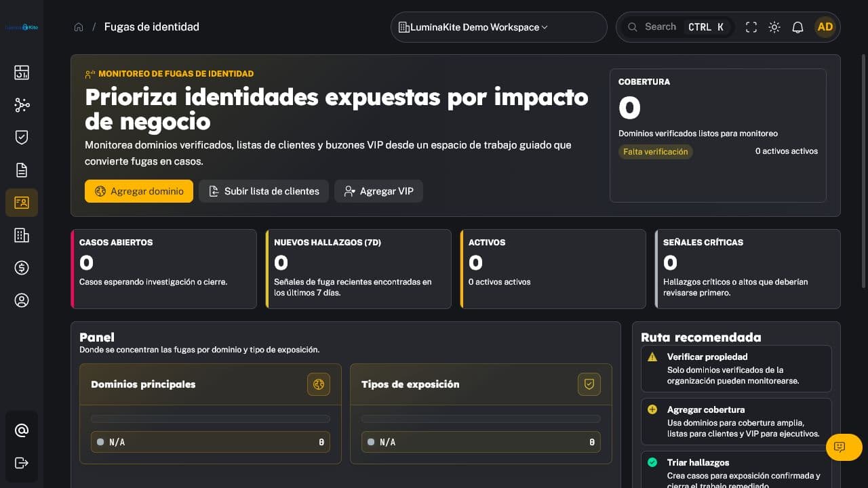The height and width of the screenshot is (488, 868).
Task: Open Agregar cobertura step
Action: [x=736, y=422]
